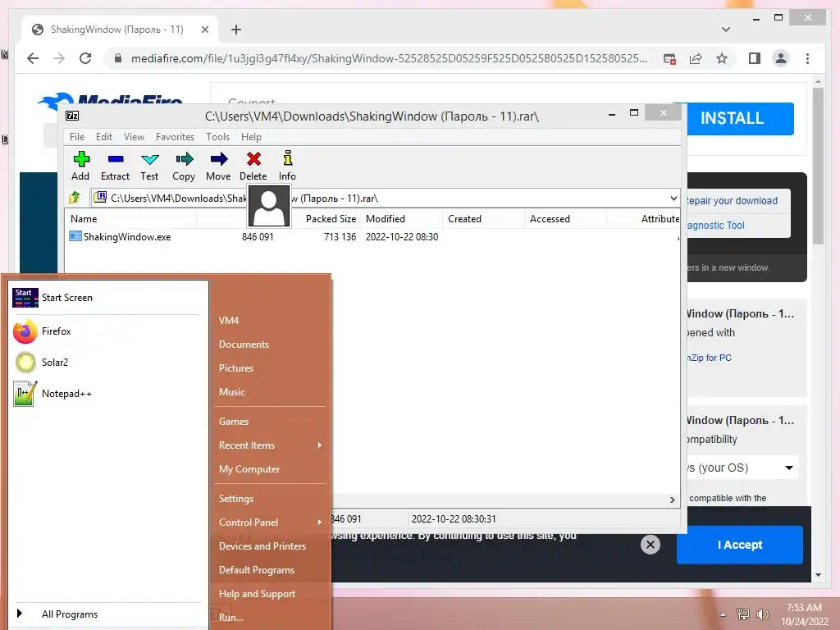Expand Recent Items submenu
Screen dimensions: 840x630
click(319, 445)
